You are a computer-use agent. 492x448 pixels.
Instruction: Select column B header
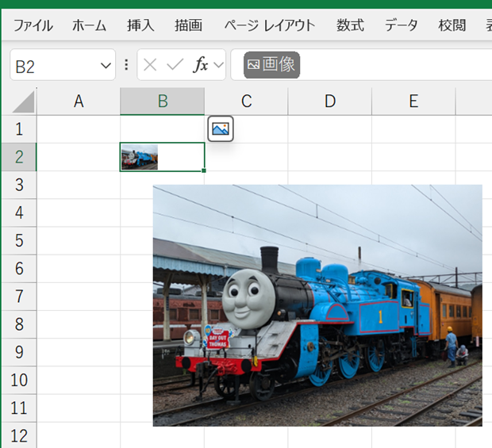click(162, 101)
